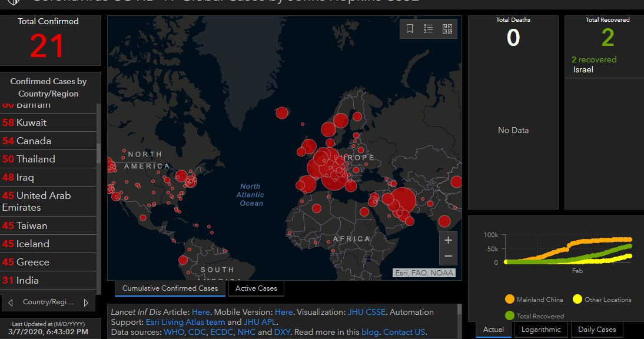Screen dimensions: 644x339
Task: Select Kuwait in the country list
Action: pyautogui.click(x=48, y=123)
